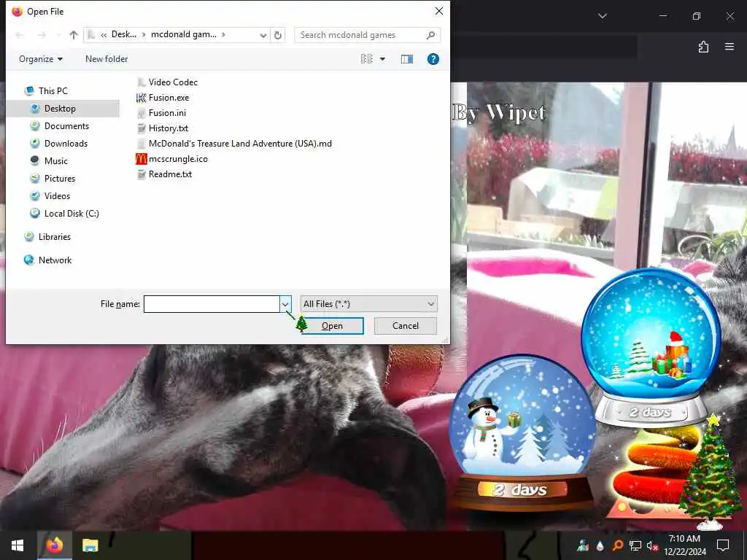Select Local Disk (C:) in navigation pane
This screenshot has width=747, height=560.
tap(71, 214)
